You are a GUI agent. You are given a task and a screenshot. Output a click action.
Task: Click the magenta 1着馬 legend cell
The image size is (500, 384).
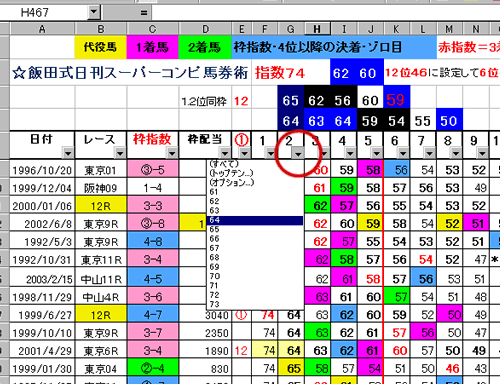coord(153,47)
